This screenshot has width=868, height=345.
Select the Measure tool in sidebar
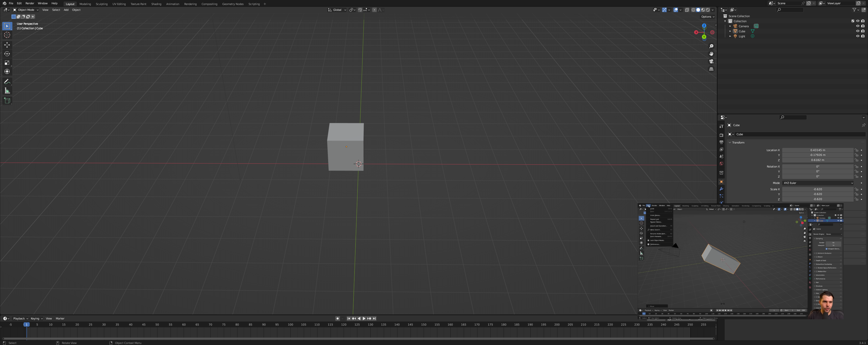click(7, 91)
